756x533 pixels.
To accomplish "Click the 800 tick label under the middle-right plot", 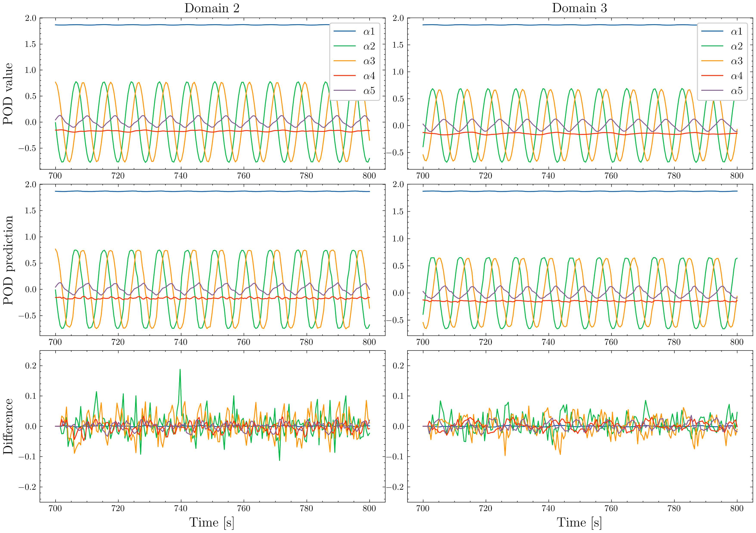I will 737,342.
